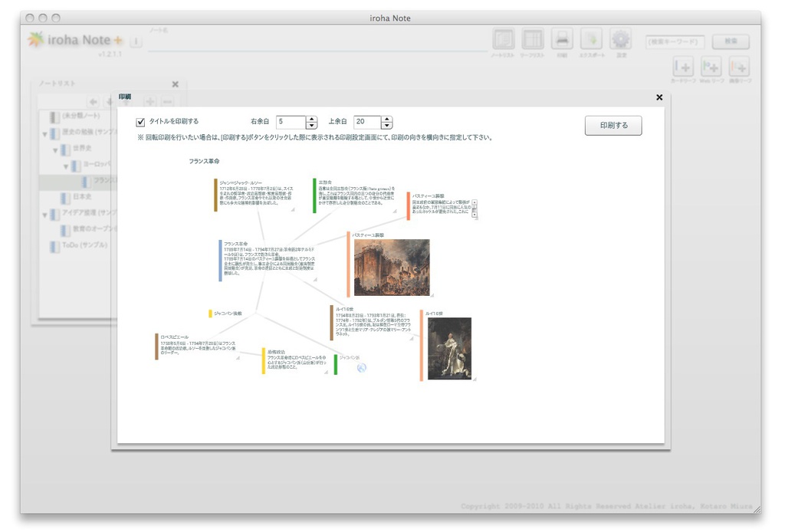Click left arrow in ノートリスト panel toolbar
This screenshot has width=785, height=532.
[x=93, y=102]
